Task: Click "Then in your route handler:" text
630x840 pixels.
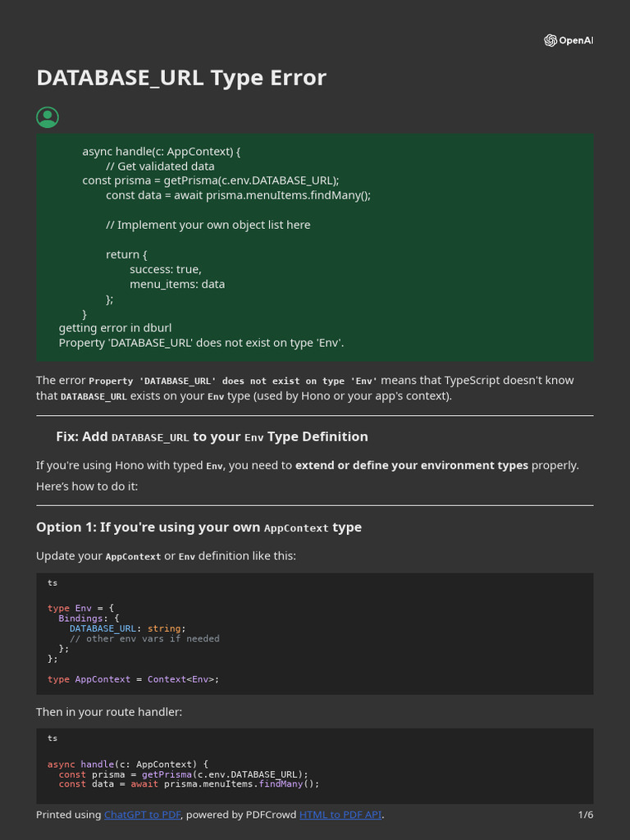Action: tap(109, 711)
